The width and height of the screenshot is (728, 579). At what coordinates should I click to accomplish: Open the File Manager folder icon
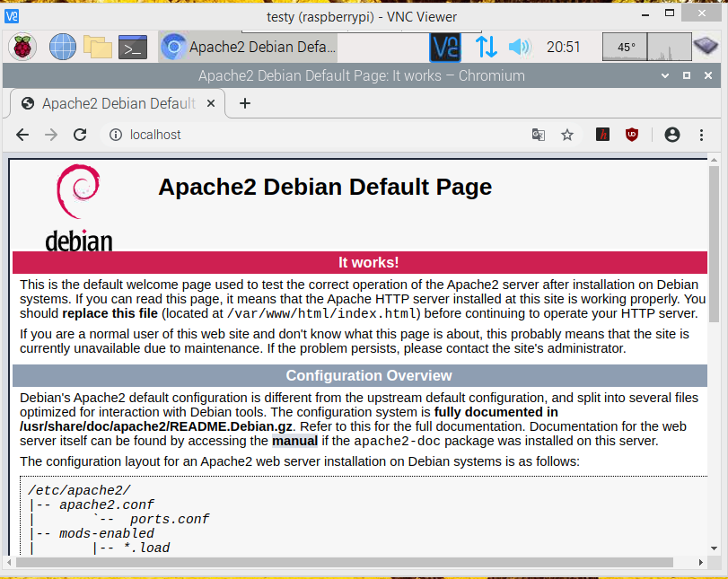[97, 47]
